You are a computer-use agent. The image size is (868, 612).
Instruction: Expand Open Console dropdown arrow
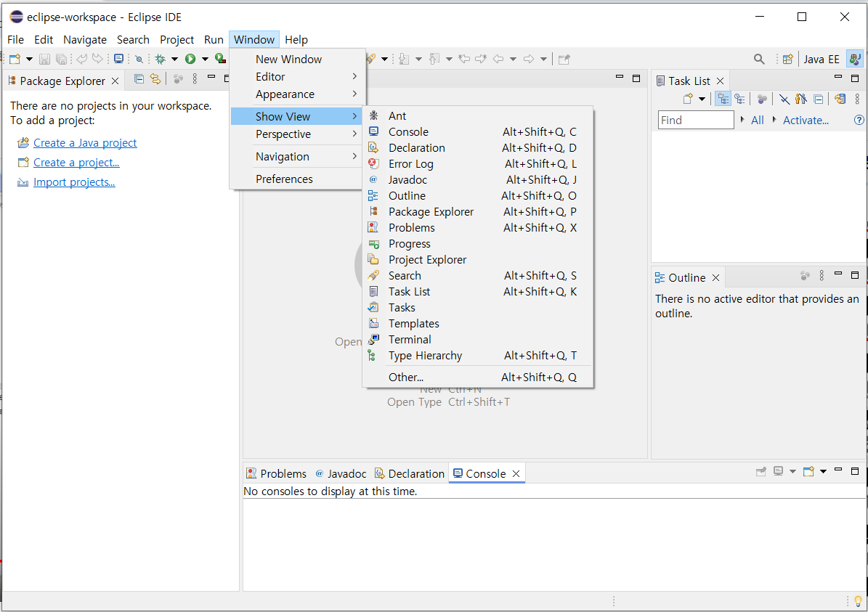coord(823,472)
